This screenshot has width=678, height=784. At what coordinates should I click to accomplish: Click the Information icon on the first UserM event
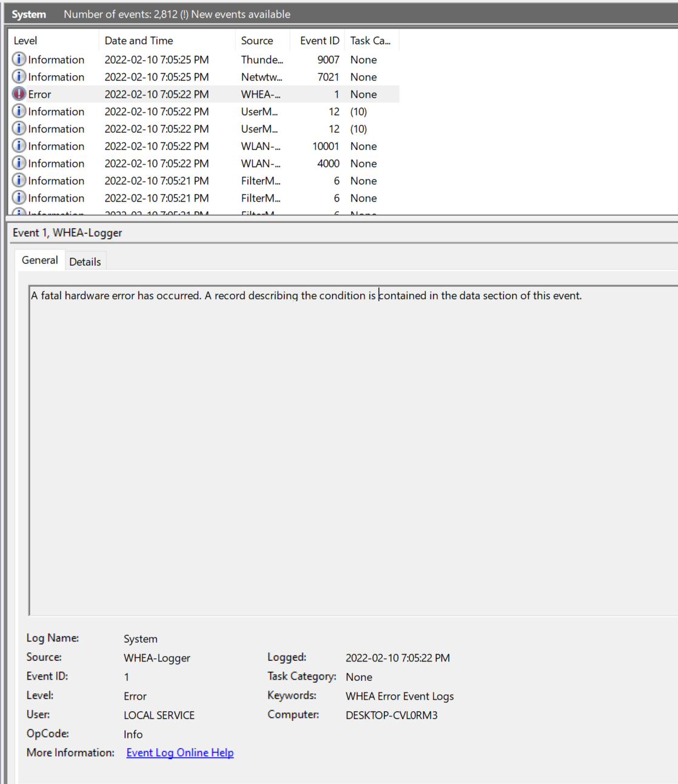(x=19, y=112)
